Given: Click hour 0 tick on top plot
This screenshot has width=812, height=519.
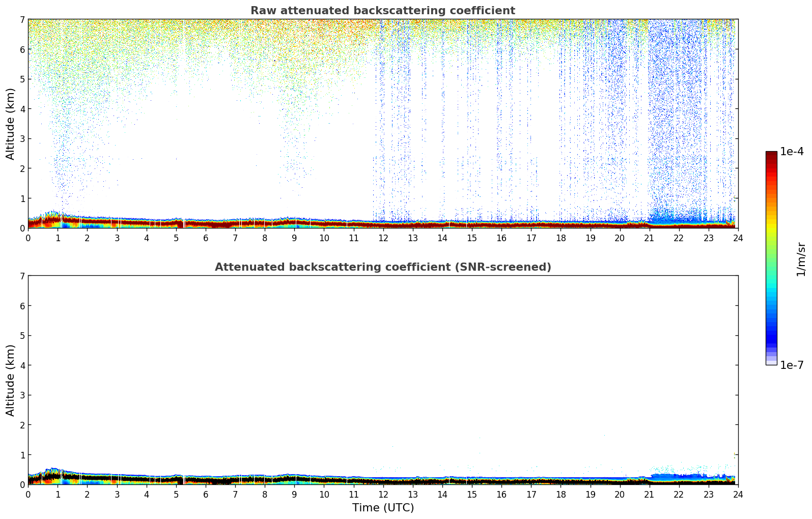Looking at the screenshot, I should point(28,238).
